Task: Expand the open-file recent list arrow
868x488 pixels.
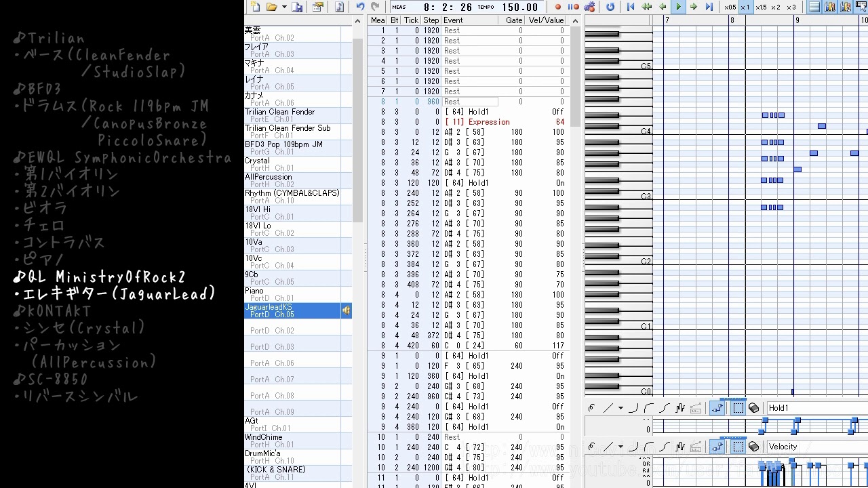Action: (x=283, y=7)
